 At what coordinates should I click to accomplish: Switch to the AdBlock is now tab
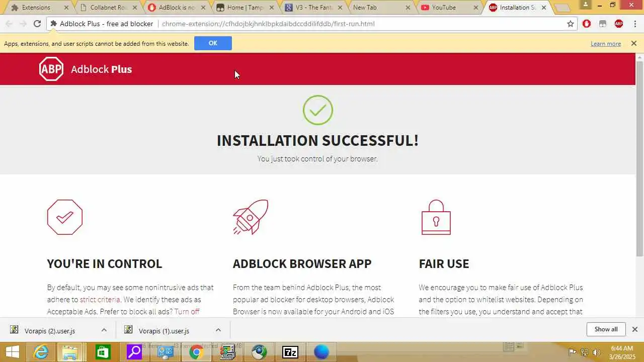pos(177,8)
